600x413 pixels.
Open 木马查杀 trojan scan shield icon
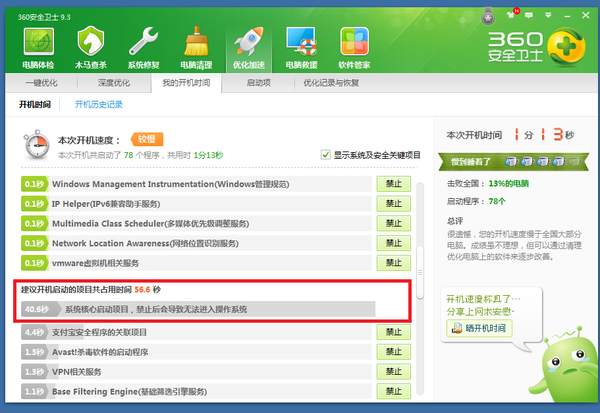(x=91, y=48)
